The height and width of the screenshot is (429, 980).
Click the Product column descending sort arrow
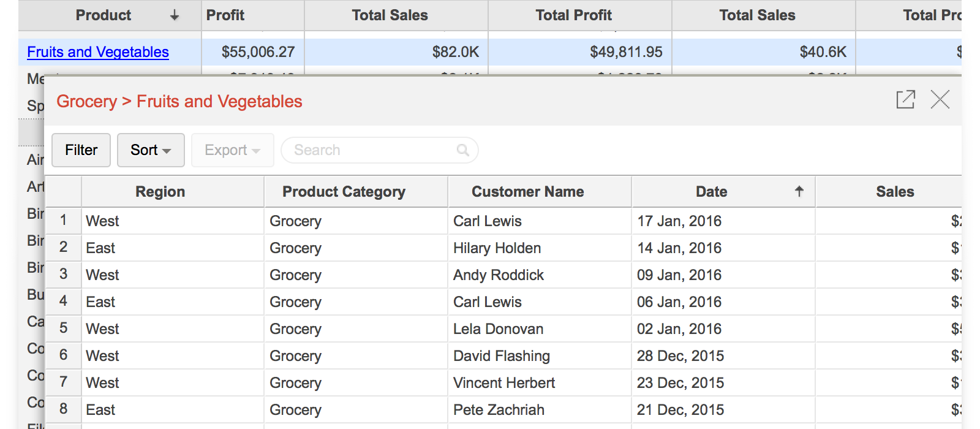(x=175, y=15)
